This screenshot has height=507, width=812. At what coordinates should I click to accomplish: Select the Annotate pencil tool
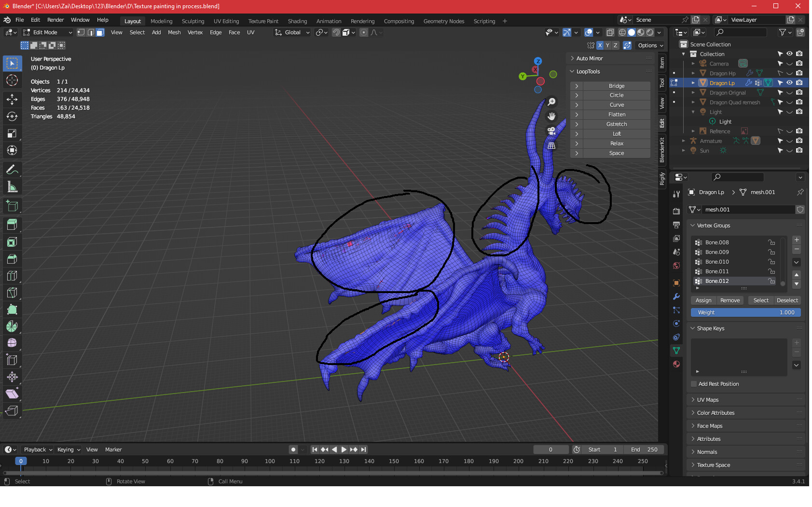tap(12, 170)
